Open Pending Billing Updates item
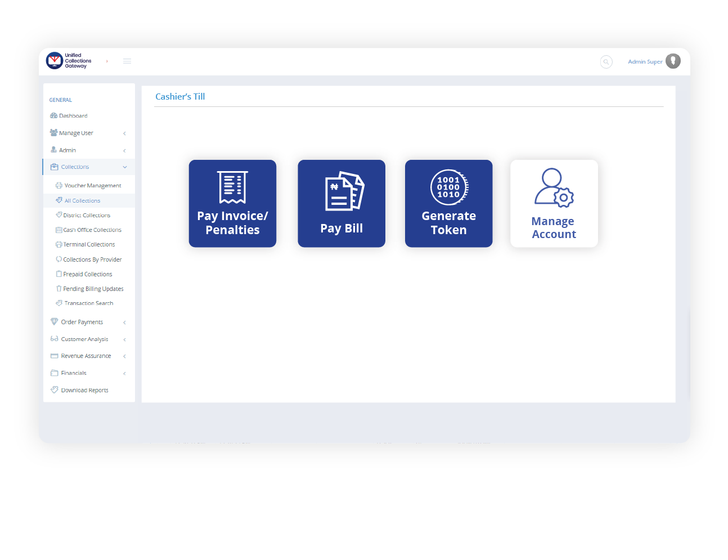The height and width of the screenshot is (560, 728). tap(93, 289)
